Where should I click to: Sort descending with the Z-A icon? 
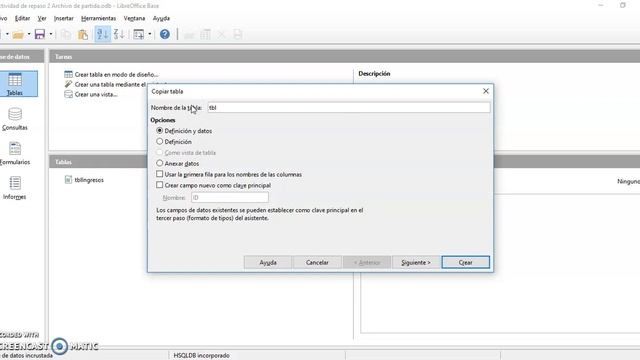click(x=119, y=34)
